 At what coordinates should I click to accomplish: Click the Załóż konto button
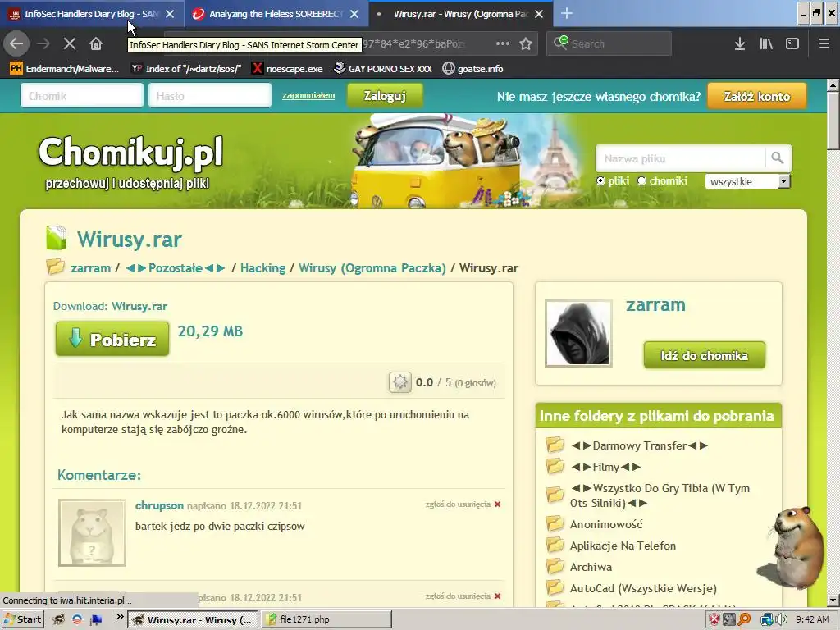757,96
